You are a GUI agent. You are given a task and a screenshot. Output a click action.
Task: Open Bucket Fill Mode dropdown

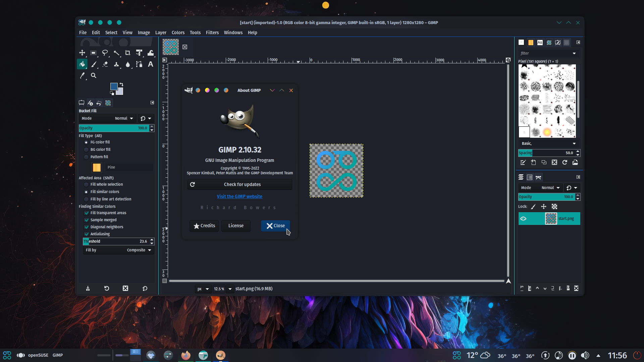(107, 118)
